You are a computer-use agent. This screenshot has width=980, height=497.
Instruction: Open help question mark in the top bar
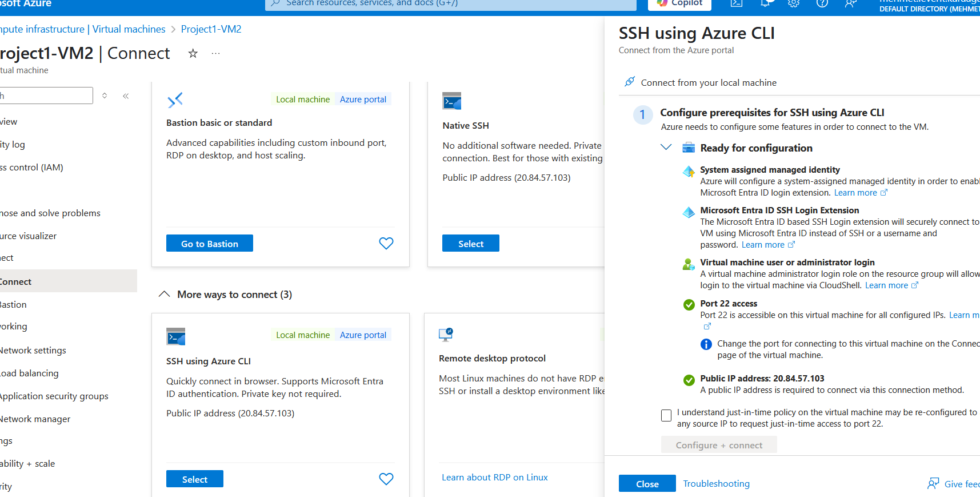[822, 3]
